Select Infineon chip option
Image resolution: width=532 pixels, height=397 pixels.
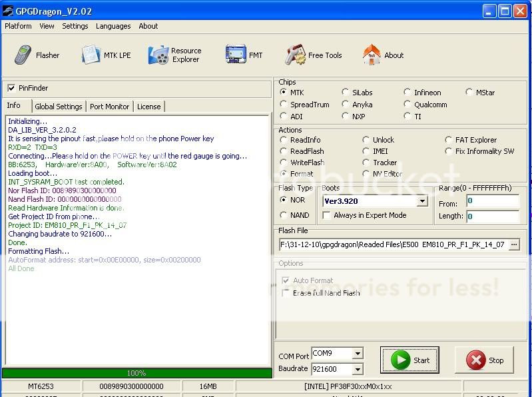pyautogui.click(x=407, y=92)
